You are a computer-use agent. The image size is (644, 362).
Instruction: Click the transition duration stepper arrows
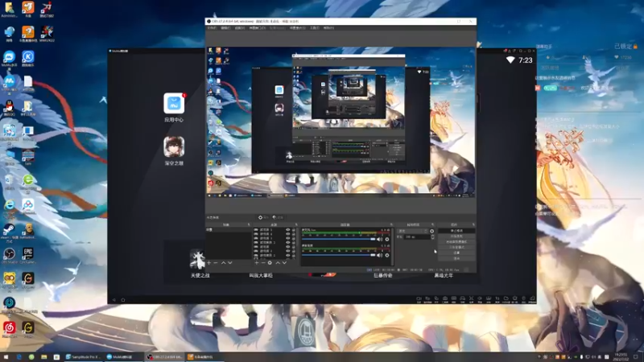pyautogui.click(x=432, y=237)
